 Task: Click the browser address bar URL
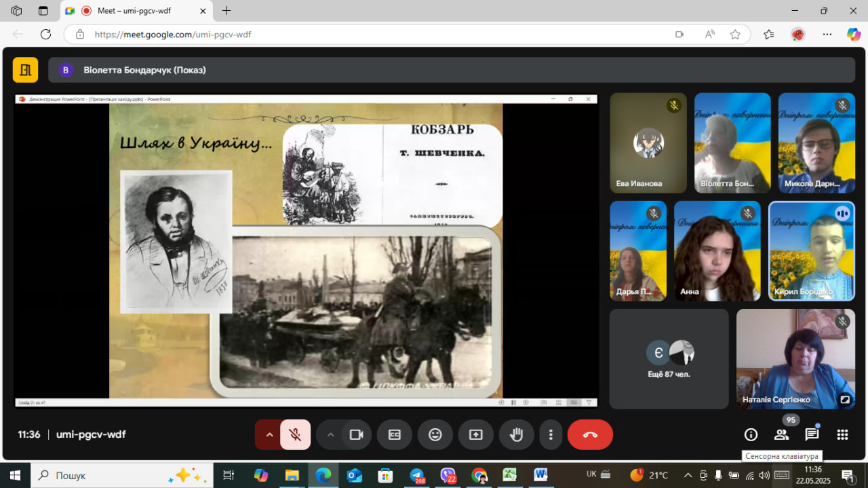coord(173,34)
